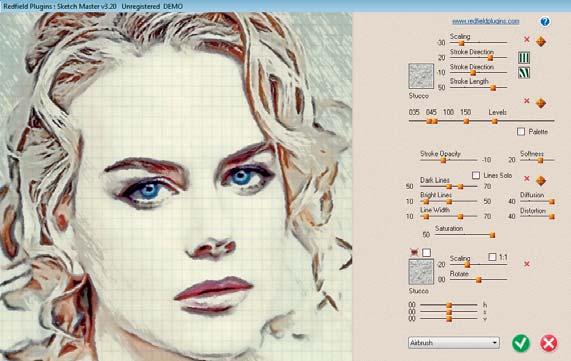The width and height of the screenshot is (571, 361).
Task: Click the orange diamond icon above the Levels slider
Action: click(541, 103)
